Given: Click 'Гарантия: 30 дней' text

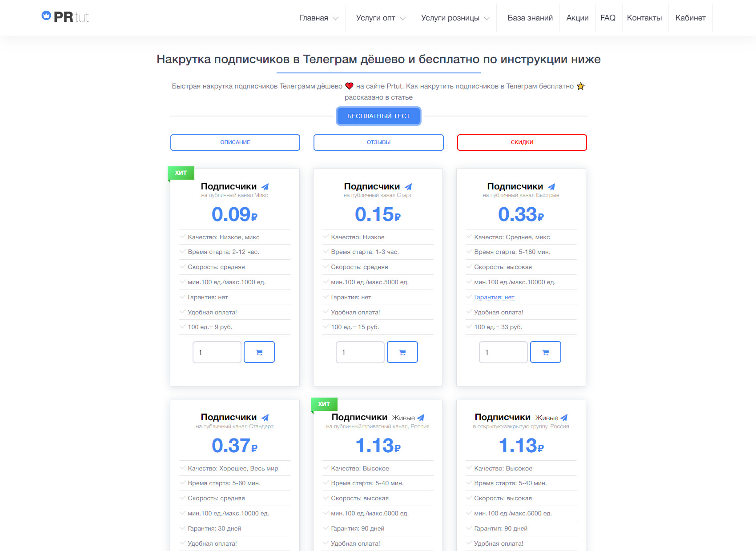Looking at the screenshot, I should 214,528.
